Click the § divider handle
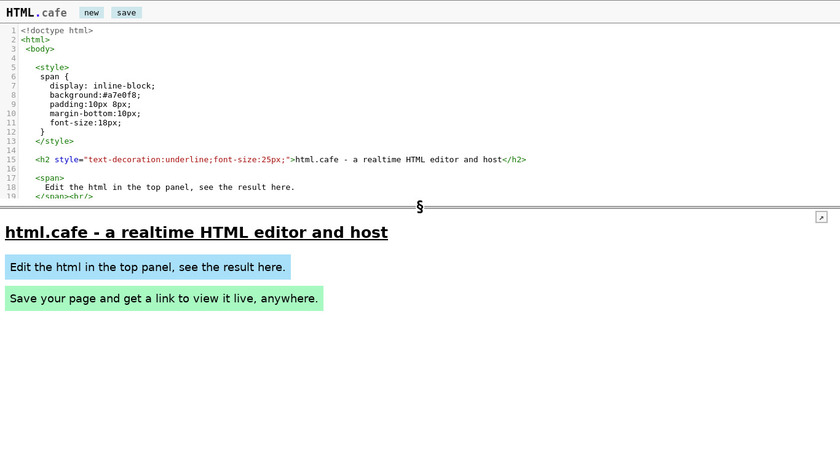The width and height of the screenshot is (840, 472). coord(420,207)
